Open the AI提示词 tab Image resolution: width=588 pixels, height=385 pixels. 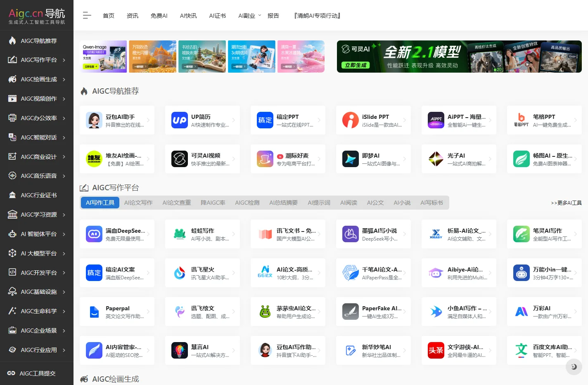(319, 203)
